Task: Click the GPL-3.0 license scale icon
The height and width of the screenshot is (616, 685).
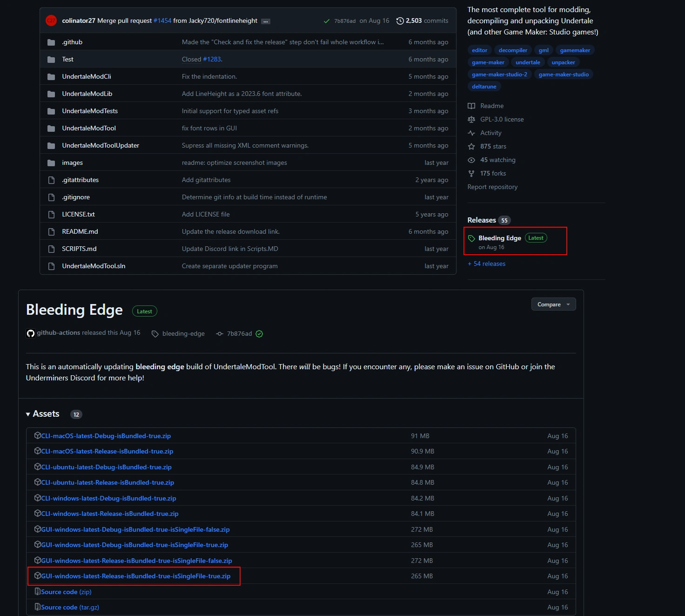Action: point(471,120)
